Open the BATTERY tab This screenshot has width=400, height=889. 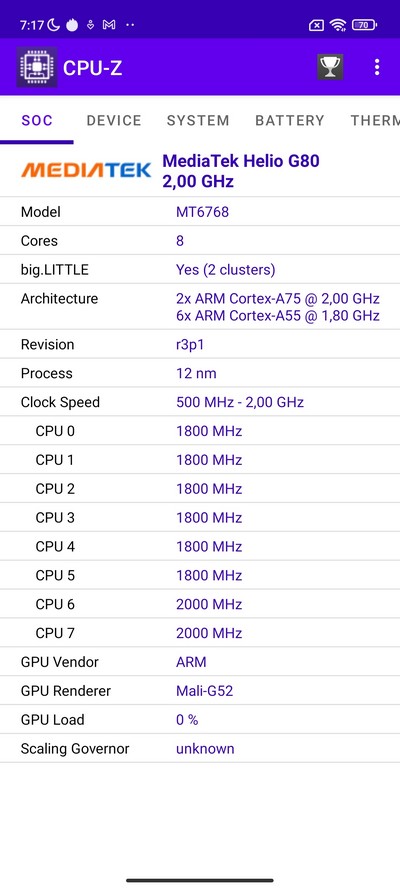(290, 120)
